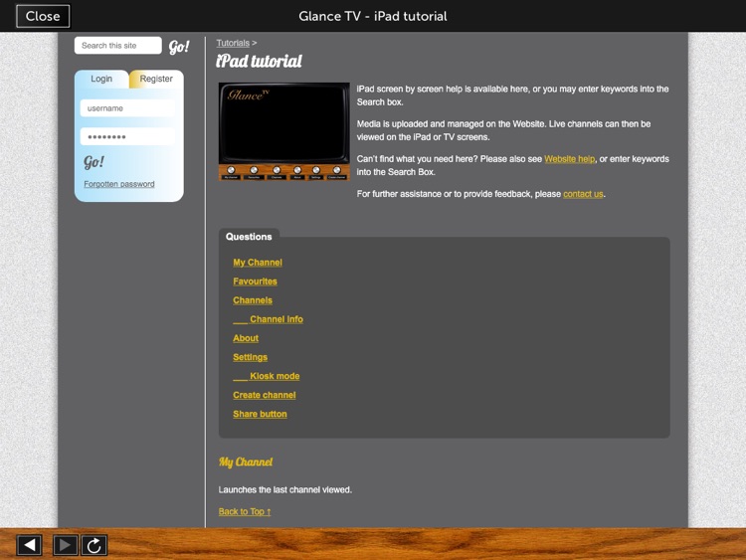Image resolution: width=746 pixels, height=560 pixels.
Task: Jump to Settings question link
Action: pyautogui.click(x=251, y=357)
